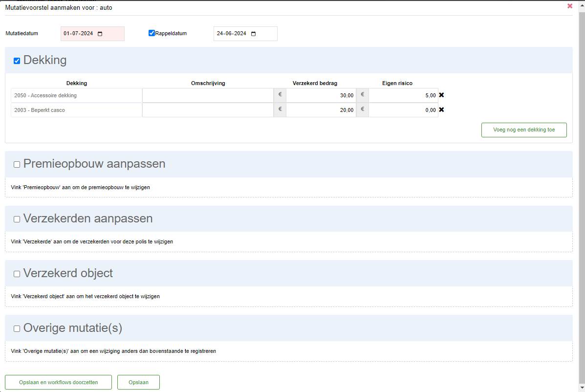Open calendar picker for Mutatiedatum
Screen dimensions: 585x392
[100, 34]
